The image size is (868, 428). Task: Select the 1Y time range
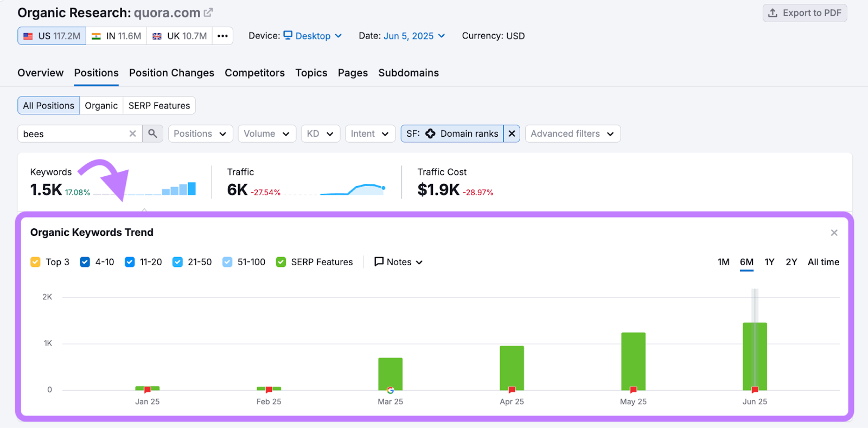[x=769, y=262]
